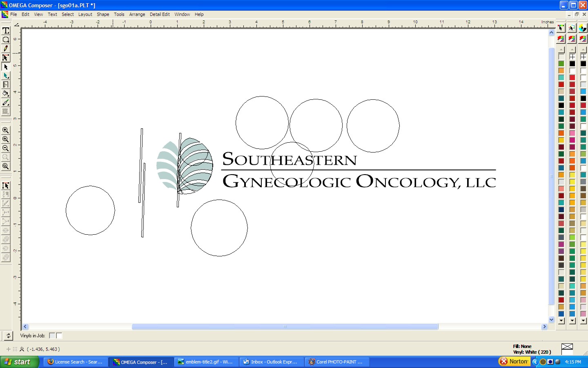588x368 pixels.
Task: Open the Tools menu
Action: [119, 14]
